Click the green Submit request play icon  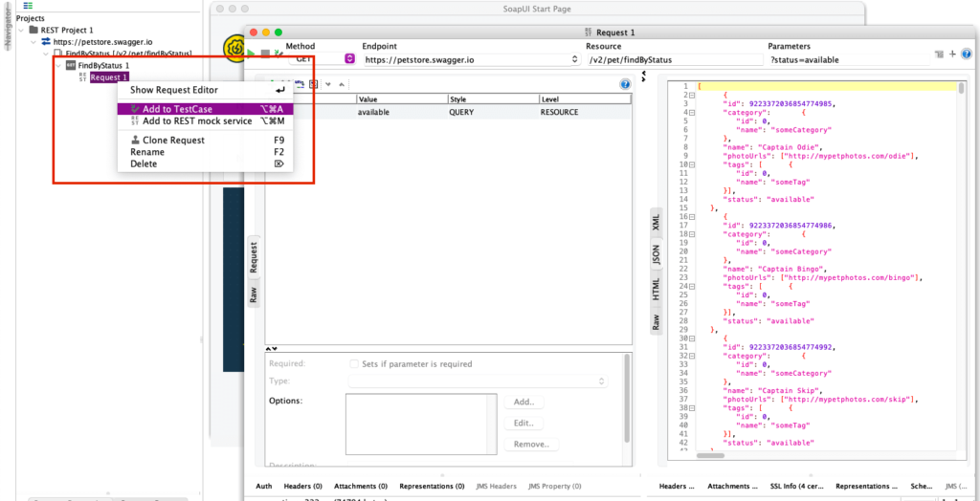pyautogui.click(x=252, y=54)
